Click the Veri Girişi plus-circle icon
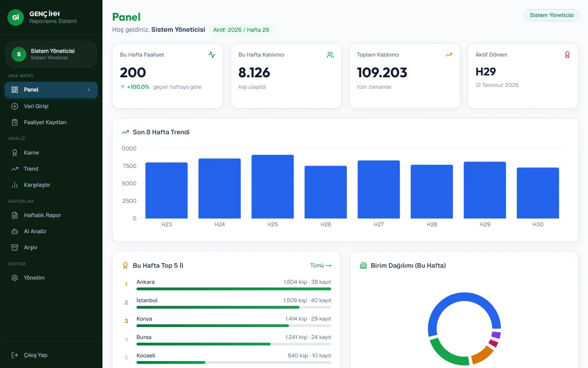 pyautogui.click(x=15, y=106)
